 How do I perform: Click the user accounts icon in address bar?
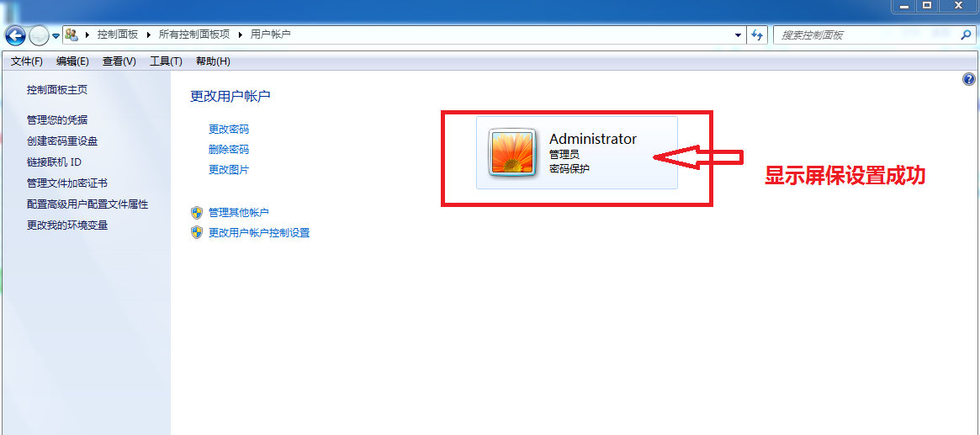(x=72, y=34)
